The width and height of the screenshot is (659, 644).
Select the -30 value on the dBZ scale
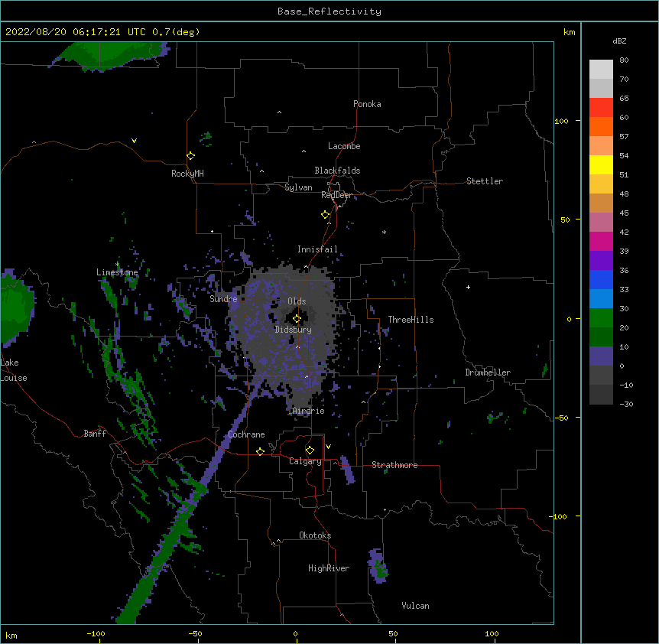tap(626, 404)
